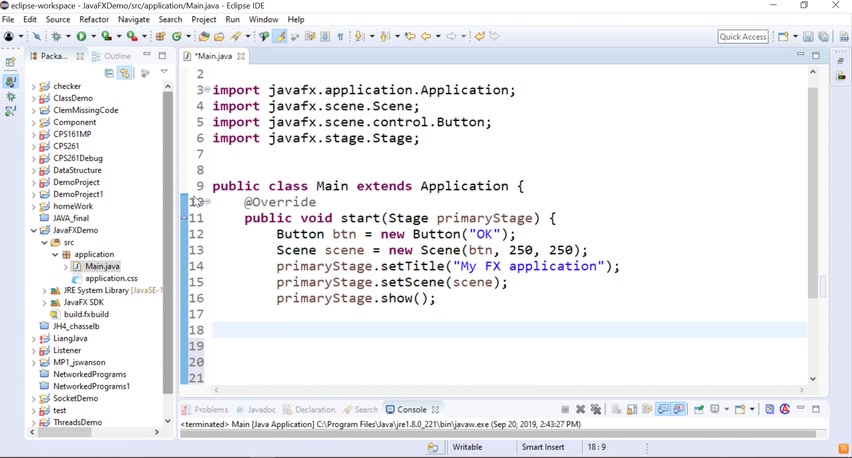Screen dimensions: 852x458
Task: Open the Navigate menu
Action: 134,19
